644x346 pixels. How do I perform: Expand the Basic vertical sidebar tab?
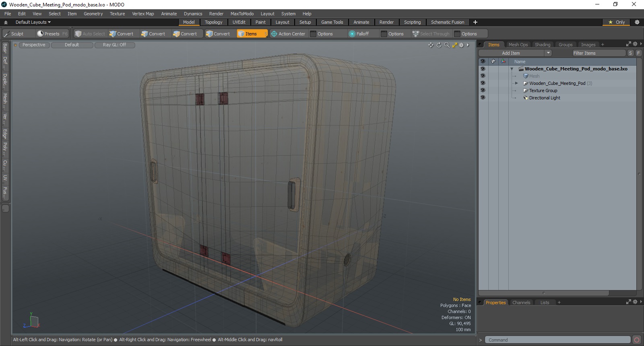click(5, 48)
